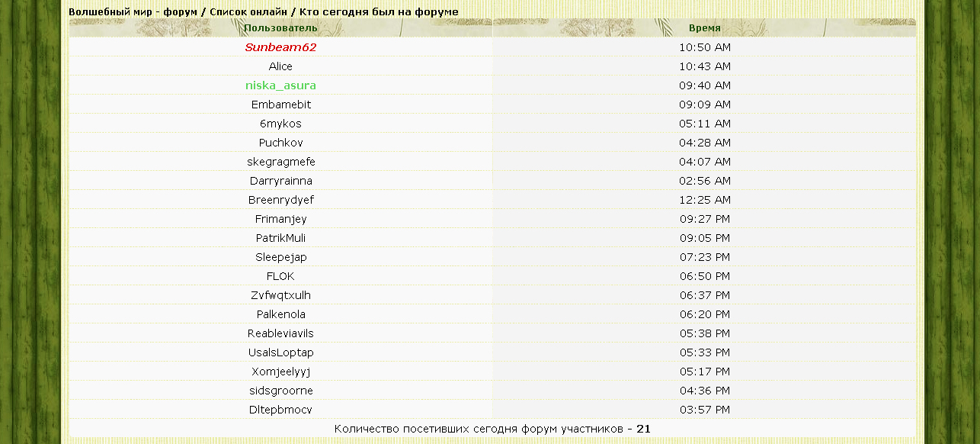
Task: Select the 04:28 AM time cell
Action: (704, 143)
